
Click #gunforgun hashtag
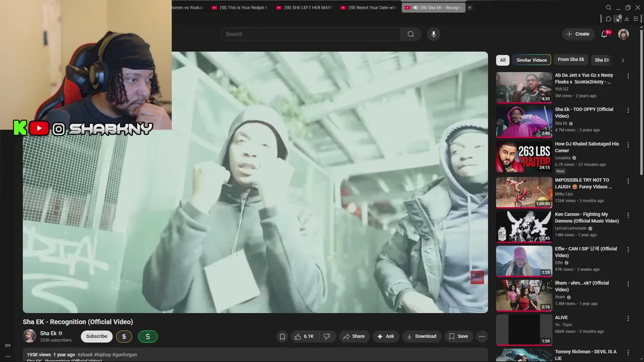[x=125, y=354]
